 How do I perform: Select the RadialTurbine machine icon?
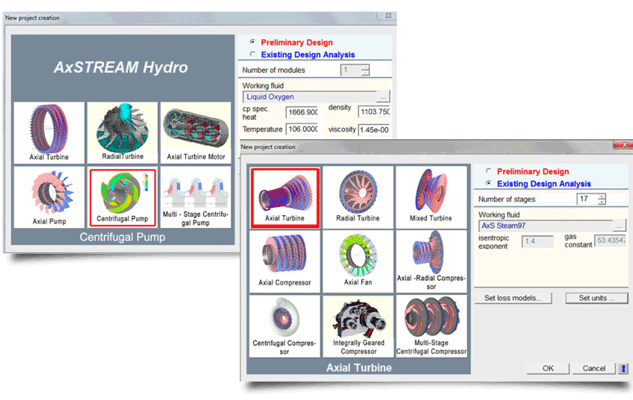[x=122, y=132]
